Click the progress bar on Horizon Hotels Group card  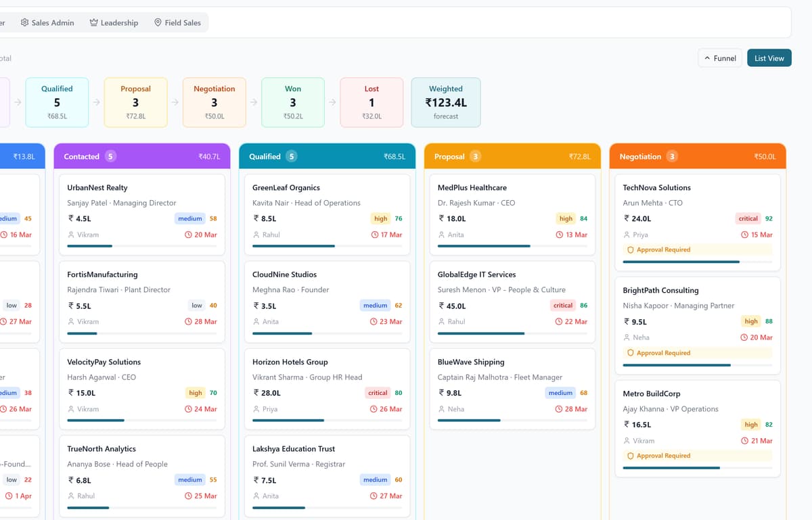[328, 421]
